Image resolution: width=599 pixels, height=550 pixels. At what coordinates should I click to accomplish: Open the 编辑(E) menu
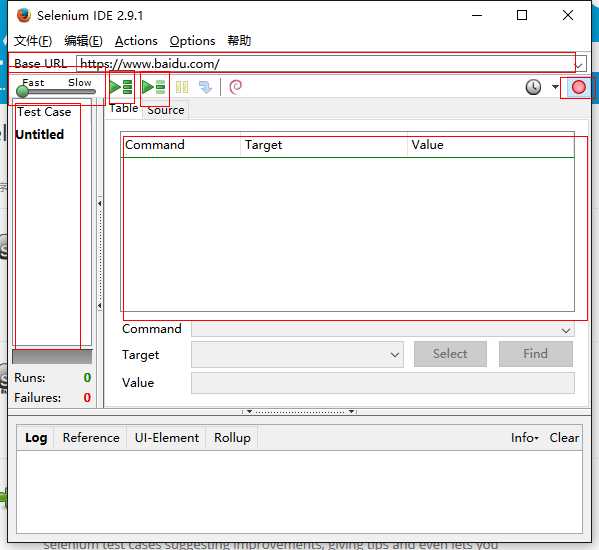tap(83, 40)
